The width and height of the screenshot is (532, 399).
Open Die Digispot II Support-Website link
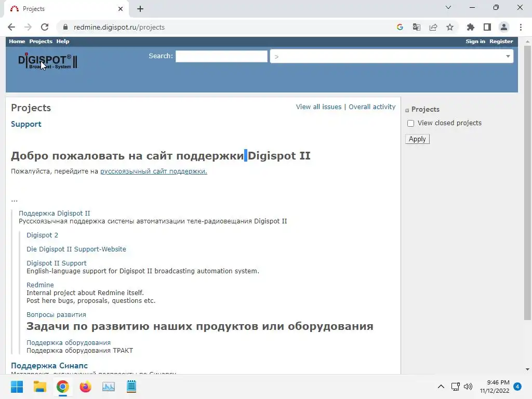coord(76,249)
